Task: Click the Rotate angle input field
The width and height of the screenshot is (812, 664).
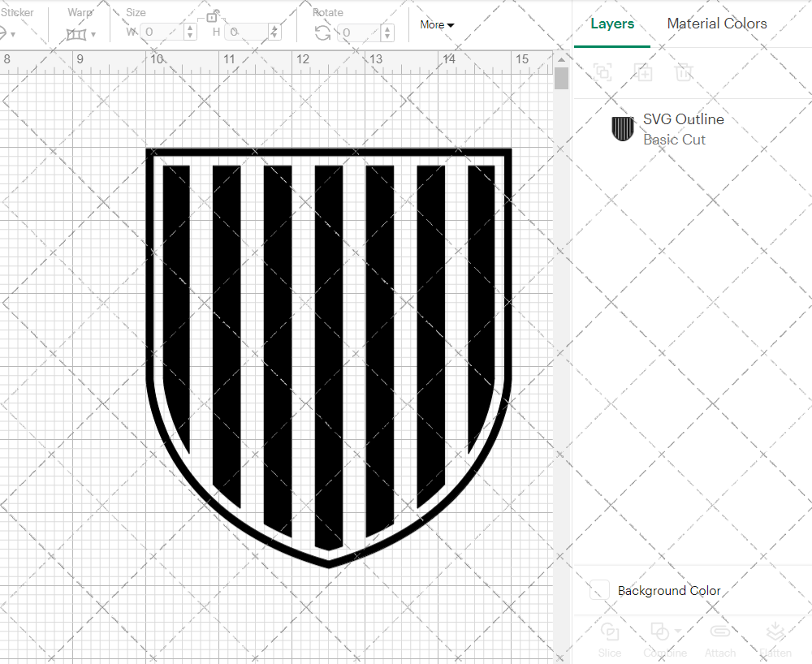Action: [x=360, y=32]
